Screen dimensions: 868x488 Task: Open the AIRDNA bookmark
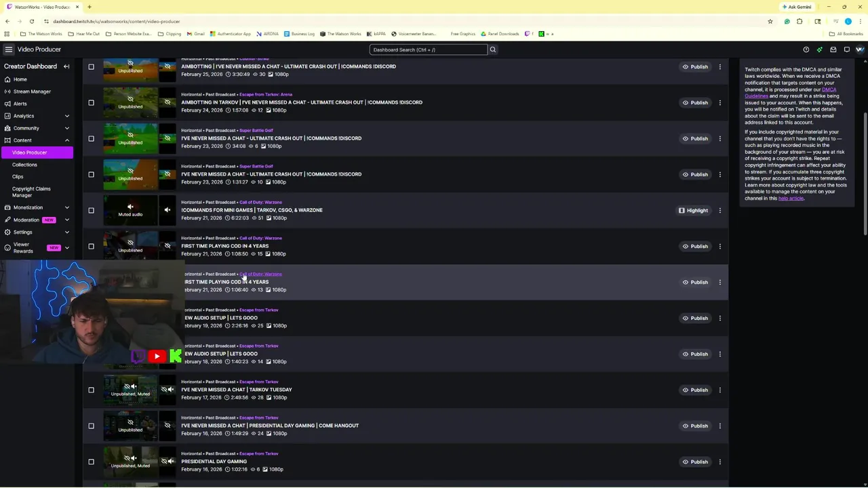tap(267, 34)
